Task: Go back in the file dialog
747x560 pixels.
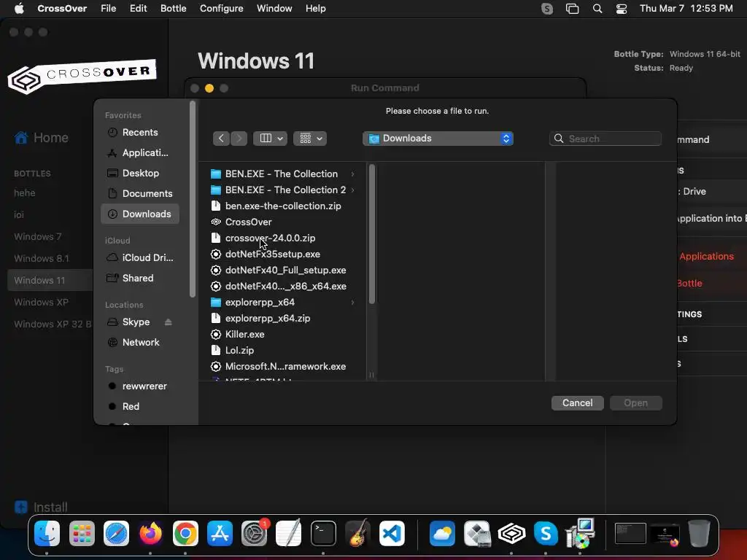Action: click(221, 139)
